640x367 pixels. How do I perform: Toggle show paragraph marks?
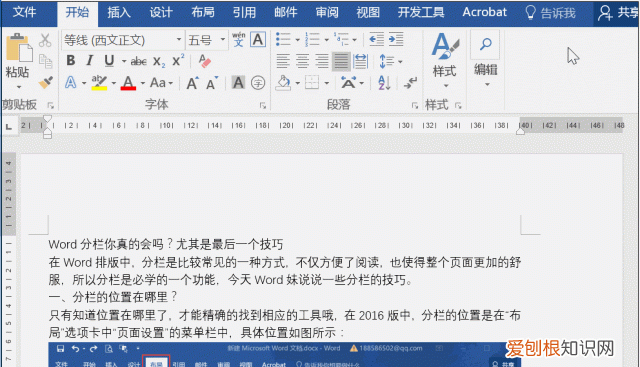pyautogui.click(x=410, y=83)
